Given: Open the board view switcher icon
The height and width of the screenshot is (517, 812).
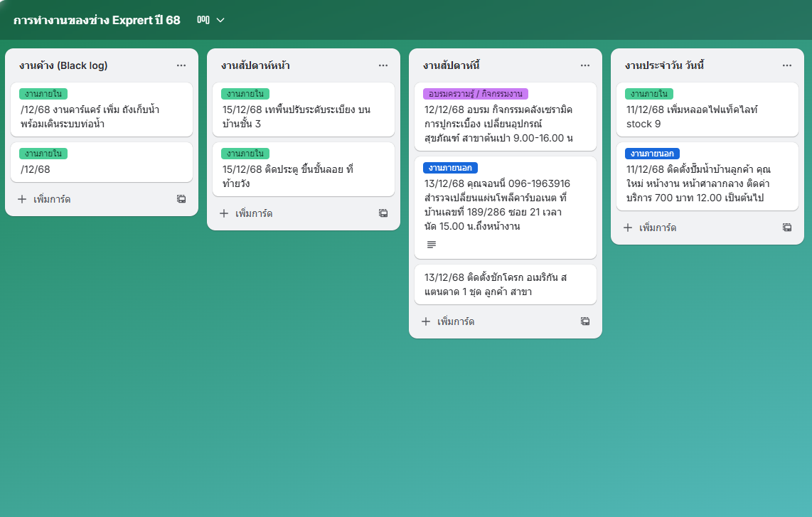Looking at the screenshot, I should (x=203, y=20).
